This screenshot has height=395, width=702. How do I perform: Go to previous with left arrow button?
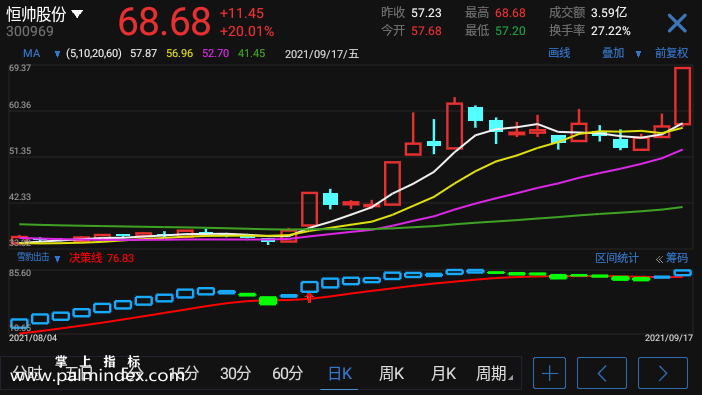click(x=602, y=373)
